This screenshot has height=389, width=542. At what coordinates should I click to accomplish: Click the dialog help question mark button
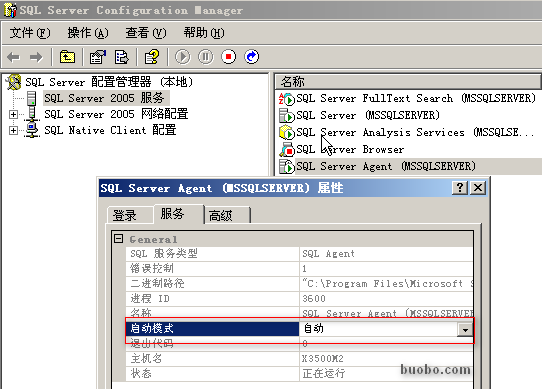(x=460, y=188)
